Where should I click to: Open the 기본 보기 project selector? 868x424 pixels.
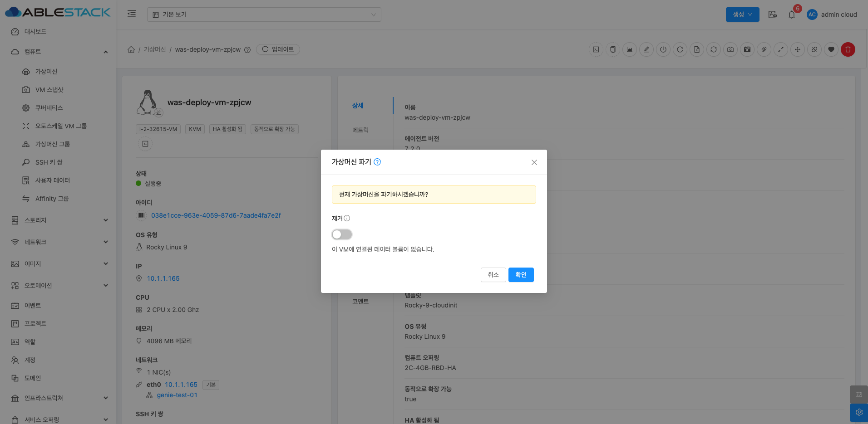[264, 15]
